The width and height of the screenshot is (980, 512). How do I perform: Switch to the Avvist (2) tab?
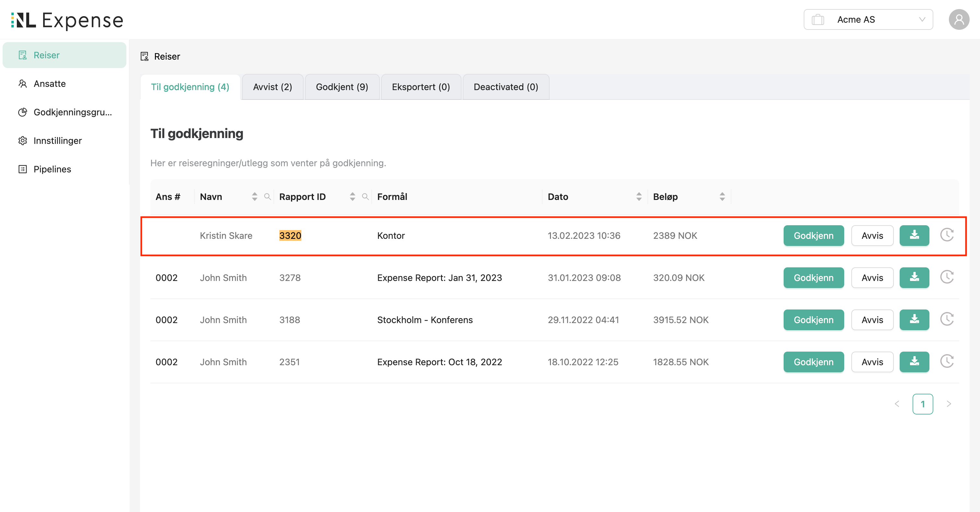click(x=273, y=87)
